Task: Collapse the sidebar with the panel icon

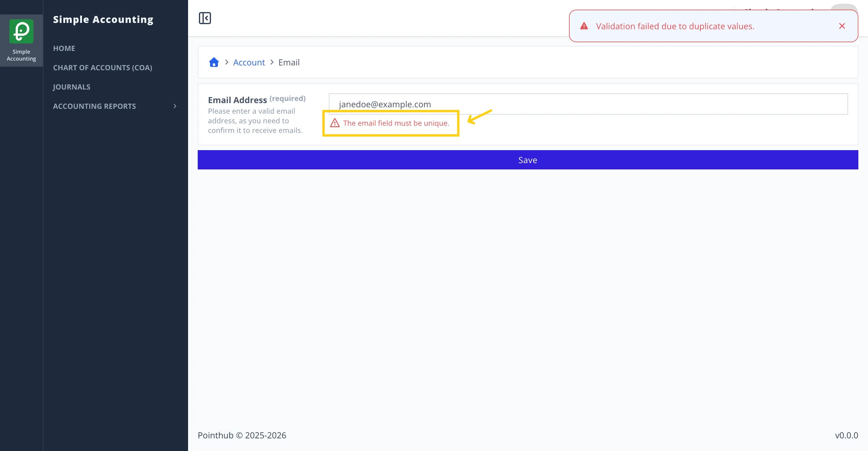Action: tap(205, 18)
